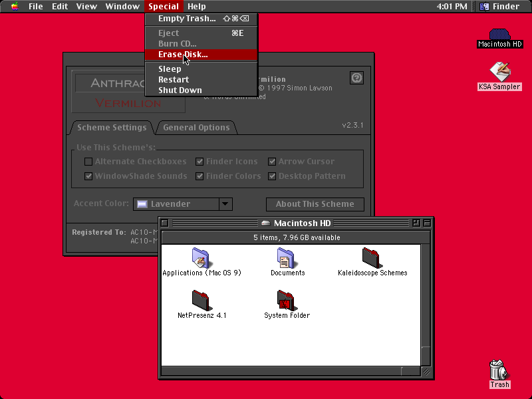Click the "© 1997 Simon Lawson" copyright text

(x=295, y=88)
